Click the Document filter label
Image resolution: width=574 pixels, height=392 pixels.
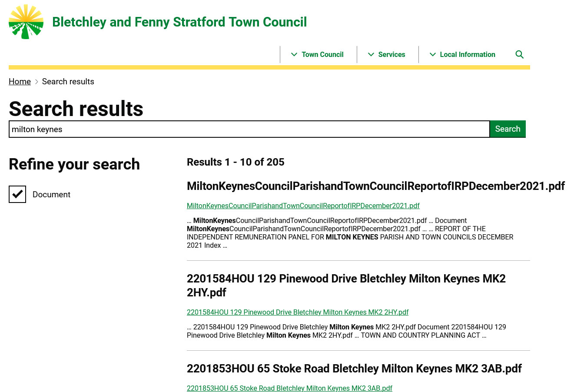(x=51, y=195)
